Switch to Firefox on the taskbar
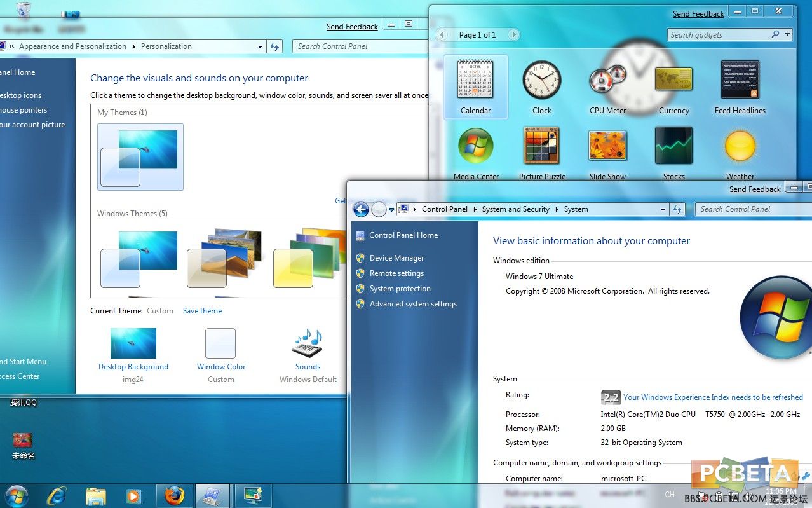The image size is (812, 508). click(174, 496)
